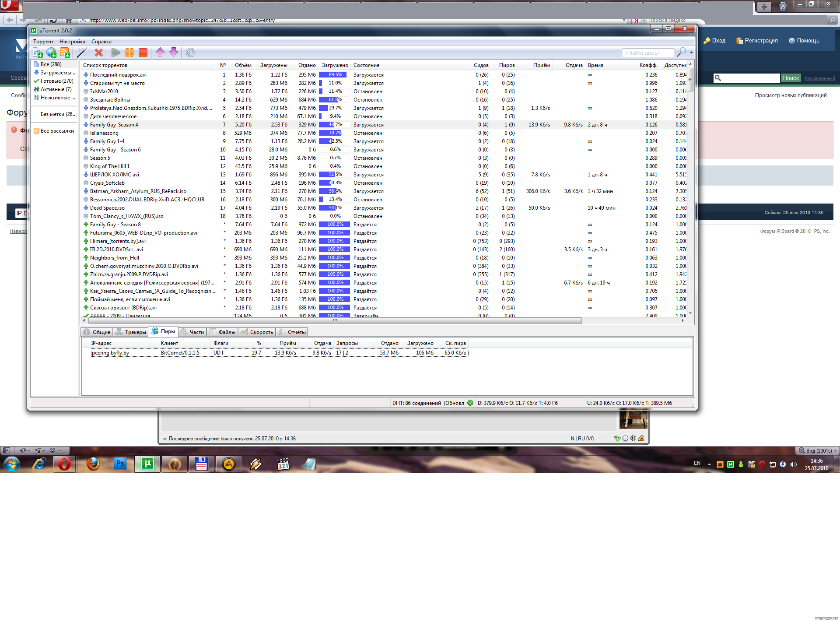Select 'Без метки' label in sidebar

tap(58, 114)
